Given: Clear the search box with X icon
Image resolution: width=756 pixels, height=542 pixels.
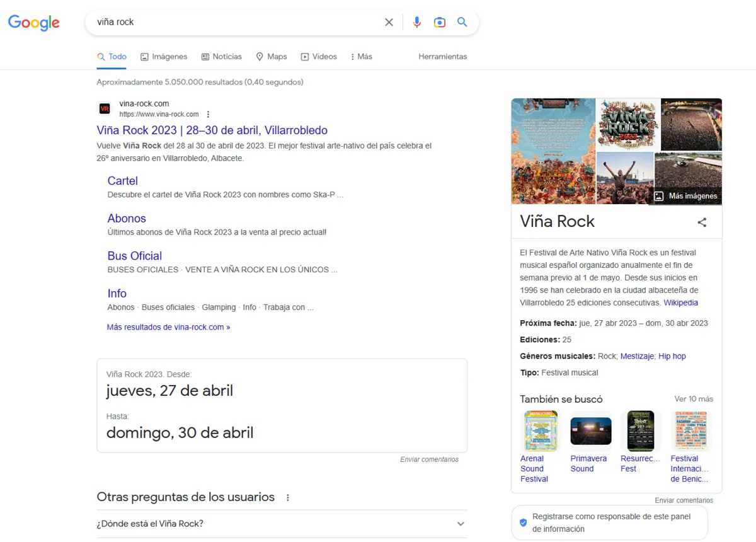Looking at the screenshot, I should click(x=389, y=22).
